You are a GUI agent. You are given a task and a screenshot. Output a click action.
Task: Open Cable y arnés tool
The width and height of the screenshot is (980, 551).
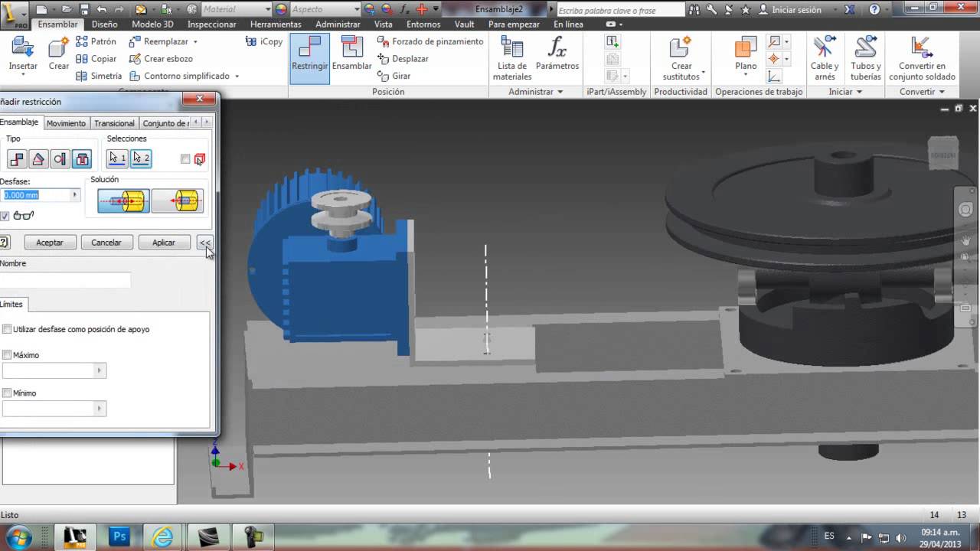(825, 58)
